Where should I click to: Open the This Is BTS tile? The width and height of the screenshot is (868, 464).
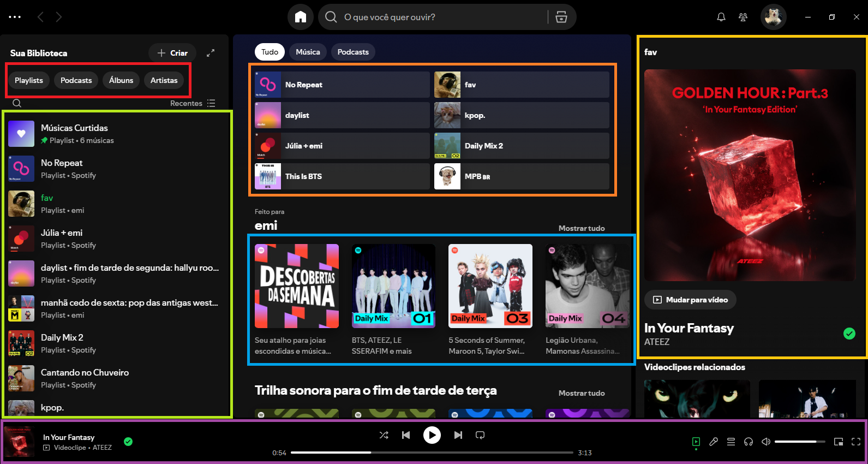[x=342, y=176]
